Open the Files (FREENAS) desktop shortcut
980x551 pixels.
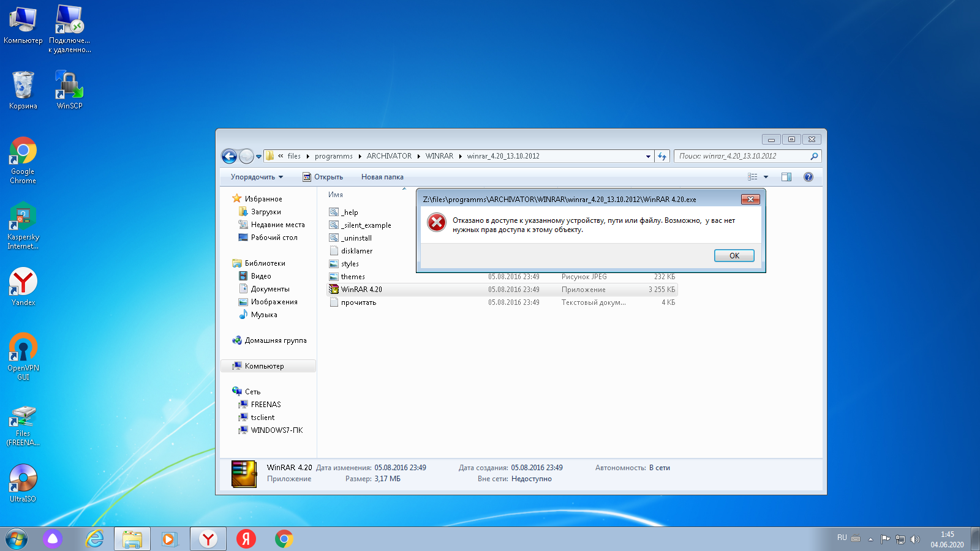pyautogui.click(x=23, y=426)
